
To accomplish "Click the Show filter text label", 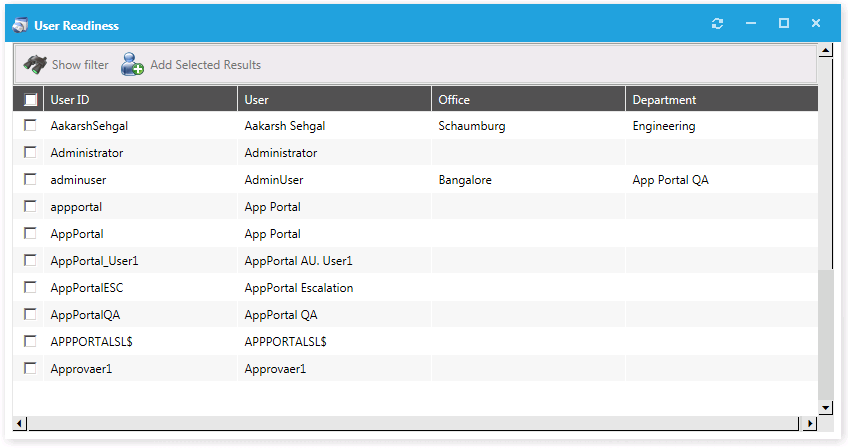I will pyautogui.click(x=80, y=65).
